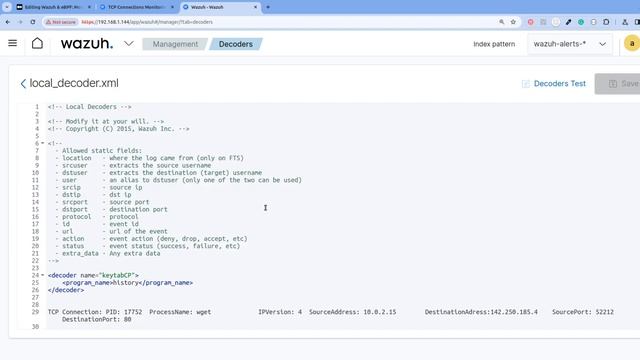Open the browser tab search dropdown

(x=7, y=7)
